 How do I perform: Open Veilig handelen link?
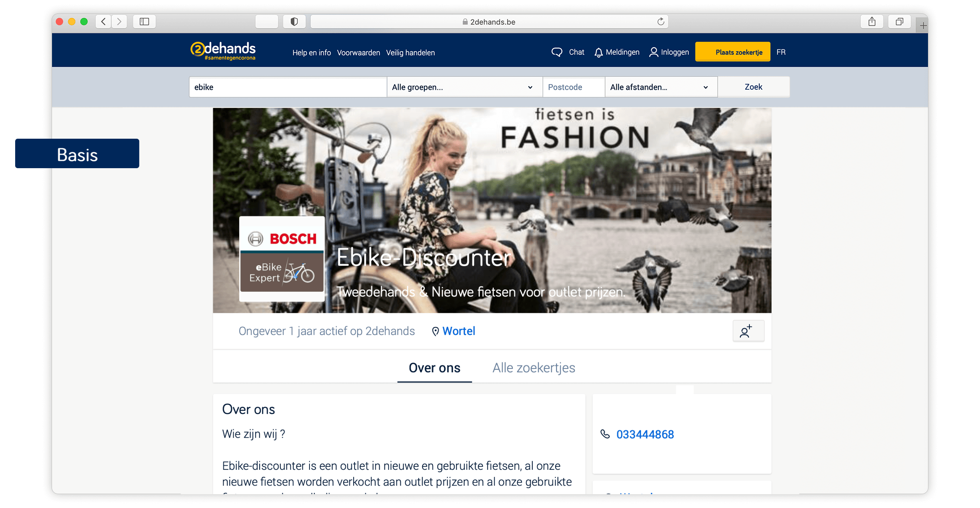(x=410, y=53)
